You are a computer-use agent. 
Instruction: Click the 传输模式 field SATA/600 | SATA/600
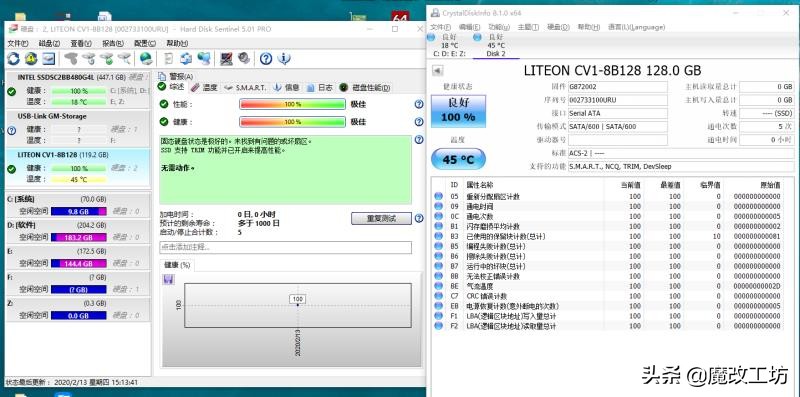(617, 127)
